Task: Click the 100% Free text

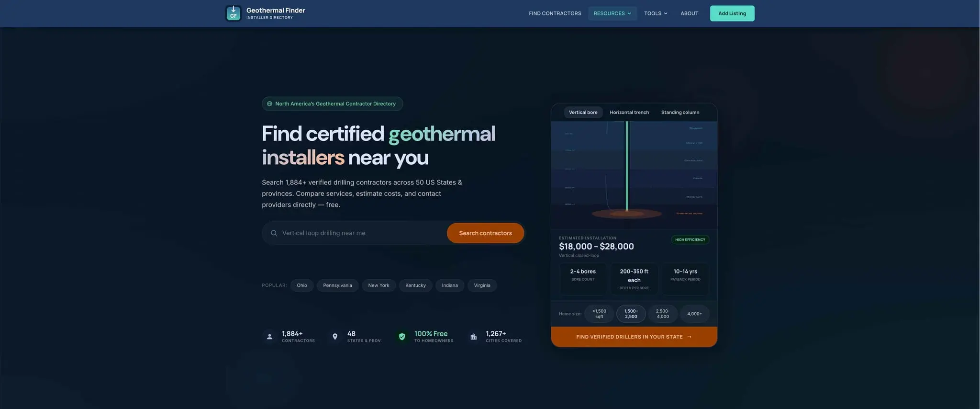Action: tap(431, 334)
